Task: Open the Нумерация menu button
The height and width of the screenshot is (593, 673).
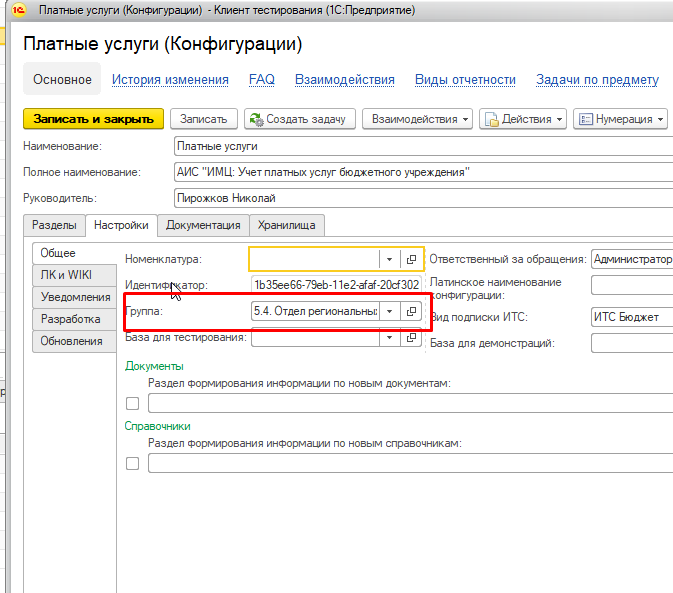Action: point(619,119)
